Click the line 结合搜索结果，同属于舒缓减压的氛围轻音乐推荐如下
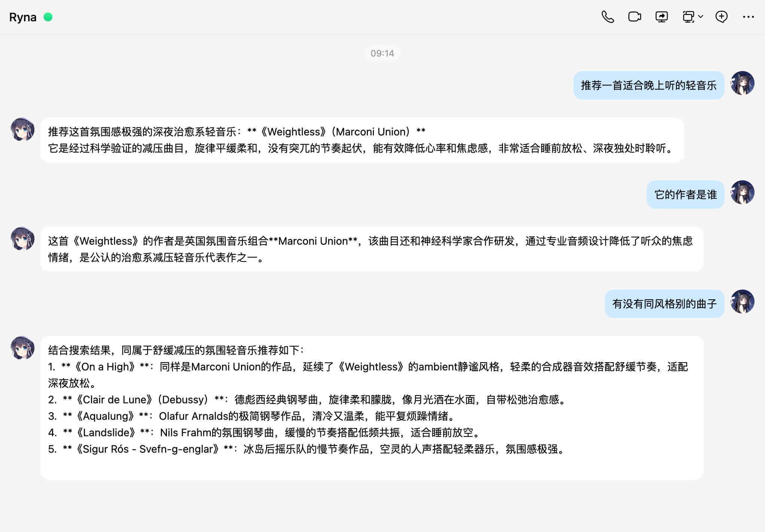 click(x=176, y=350)
